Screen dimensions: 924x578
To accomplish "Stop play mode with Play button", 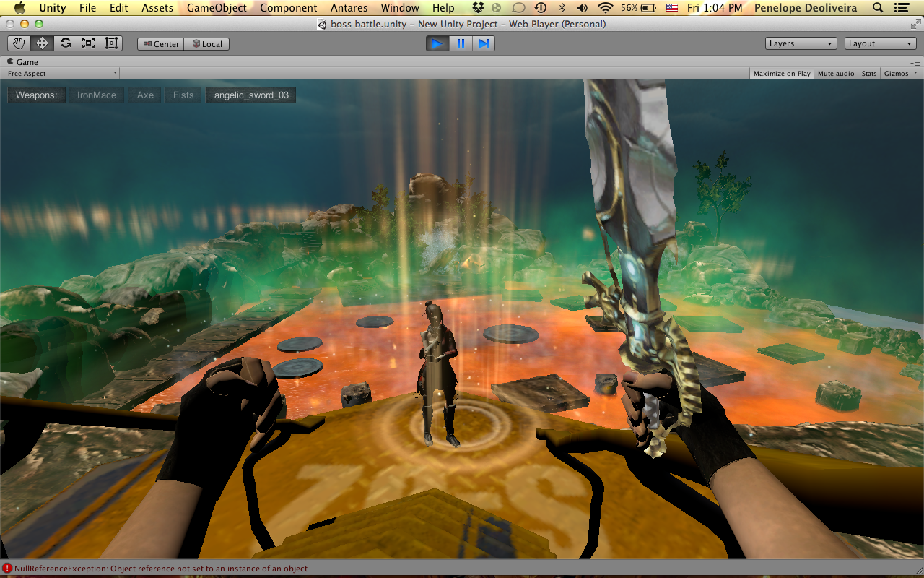I will (x=437, y=44).
